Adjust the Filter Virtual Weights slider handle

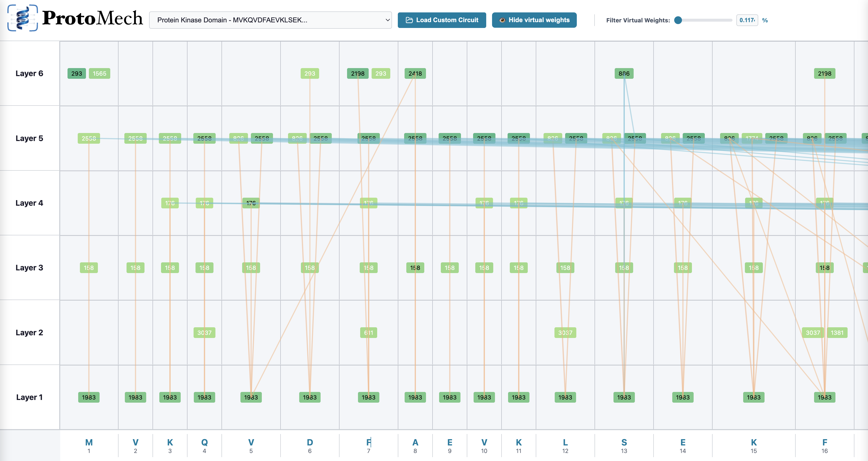[x=678, y=21]
